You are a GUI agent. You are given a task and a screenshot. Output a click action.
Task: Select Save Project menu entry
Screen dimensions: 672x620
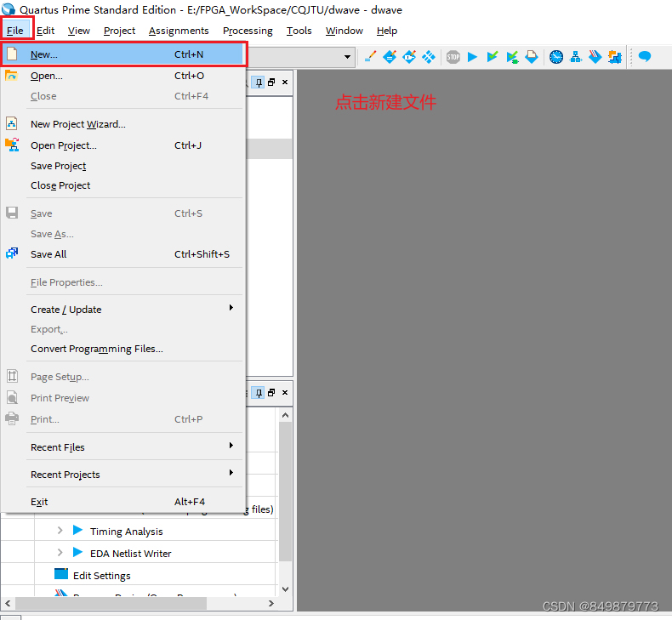pos(122,166)
